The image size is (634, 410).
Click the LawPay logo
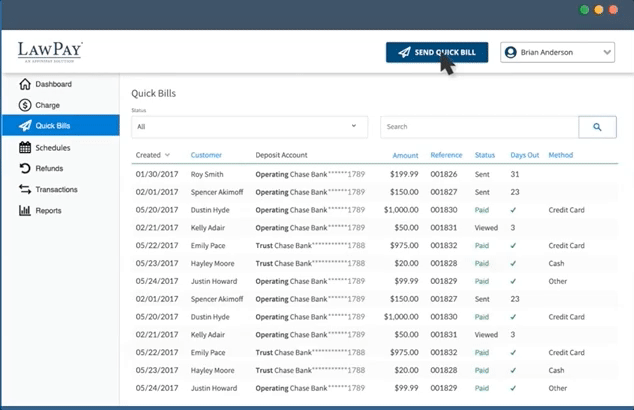[x=49, y=51]
